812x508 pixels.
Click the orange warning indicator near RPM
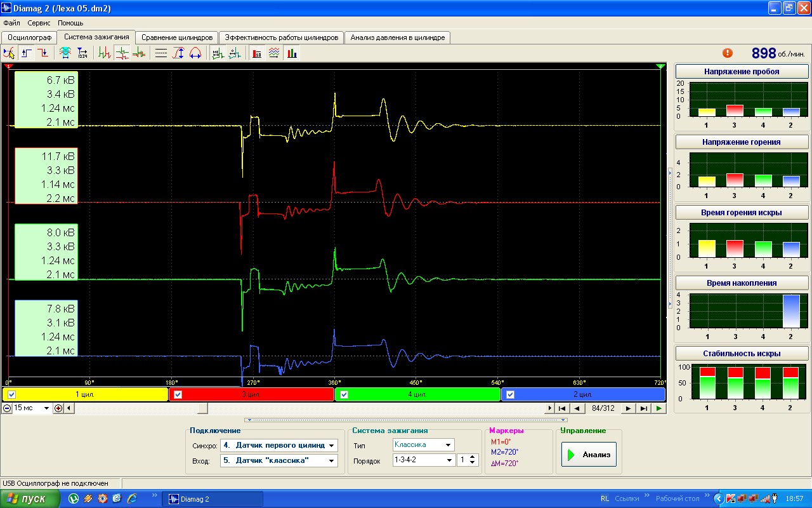(x=727, y=53)
